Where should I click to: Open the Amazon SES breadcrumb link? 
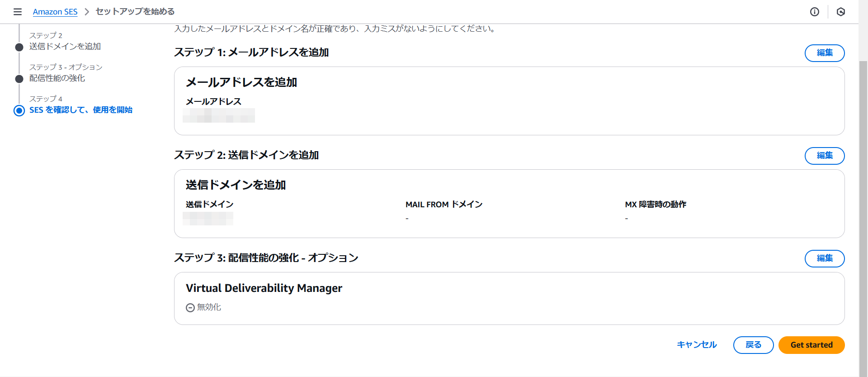(x=55, y=12)
